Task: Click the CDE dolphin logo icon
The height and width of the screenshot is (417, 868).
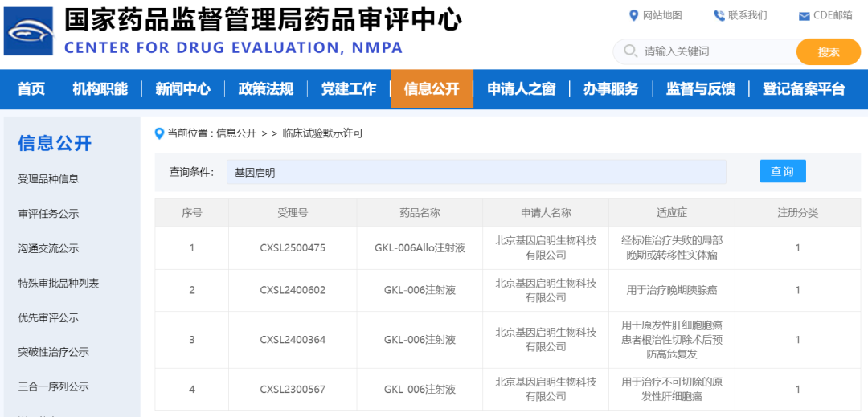Action: pyautogui.click(x=28, y=31)
